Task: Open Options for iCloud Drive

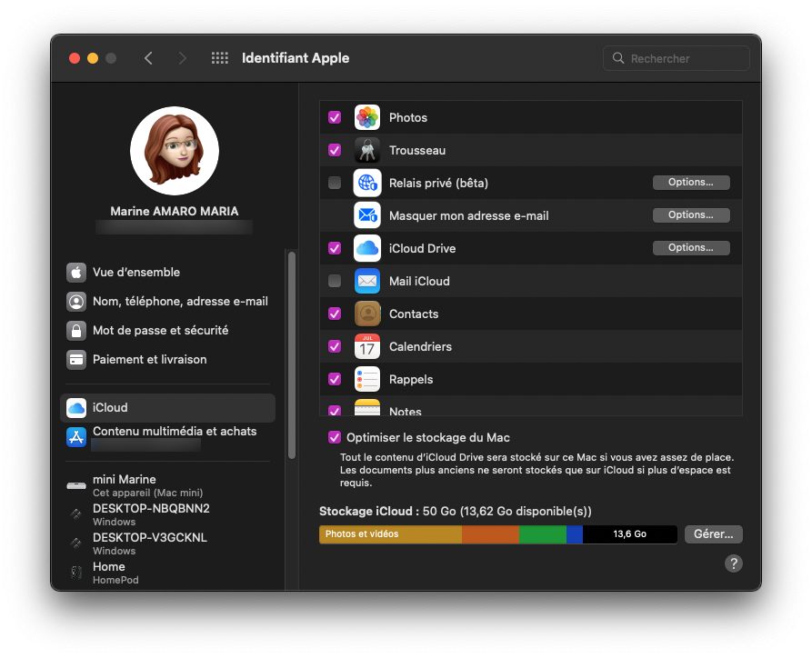Action: [690, 247]
